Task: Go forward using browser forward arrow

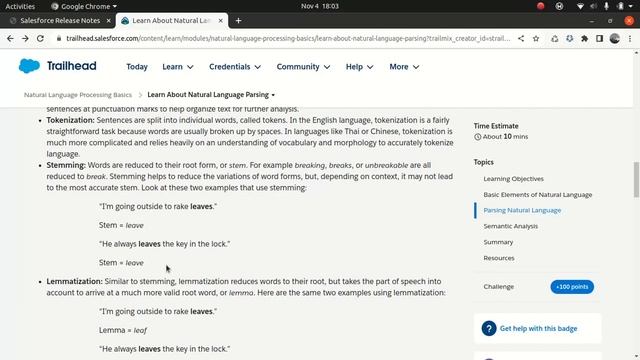Action: pos(25,38)
